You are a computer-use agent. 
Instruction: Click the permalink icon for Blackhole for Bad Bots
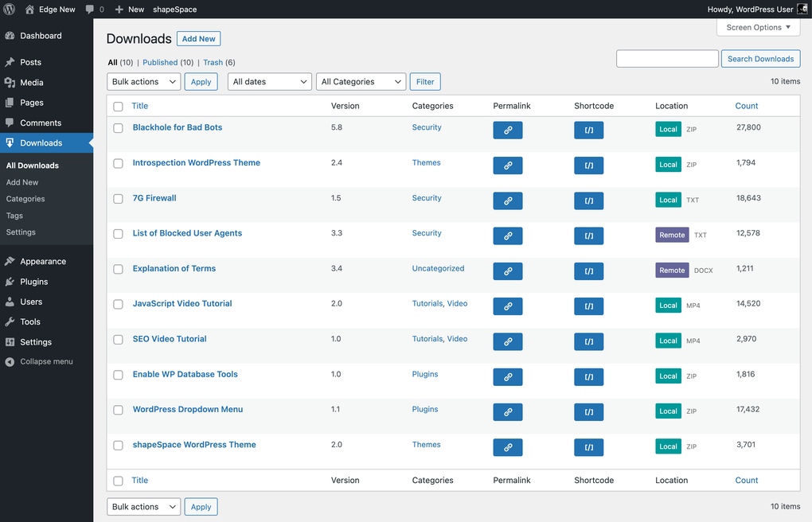(508, 130)
